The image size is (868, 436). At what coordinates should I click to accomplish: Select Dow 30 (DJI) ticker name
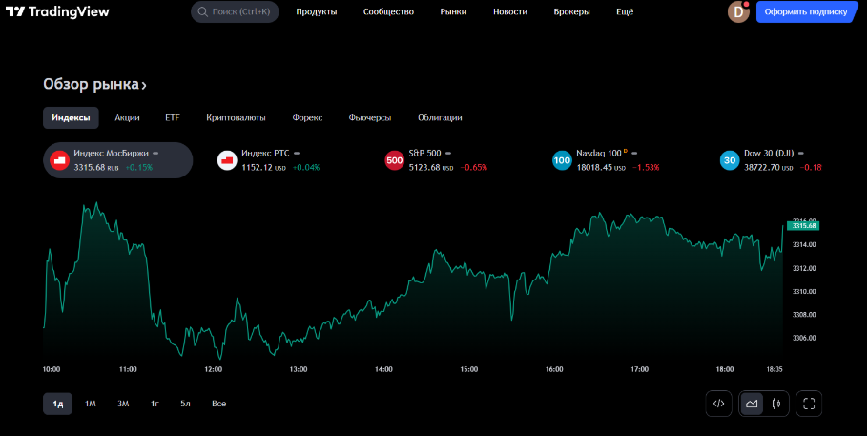769,153
